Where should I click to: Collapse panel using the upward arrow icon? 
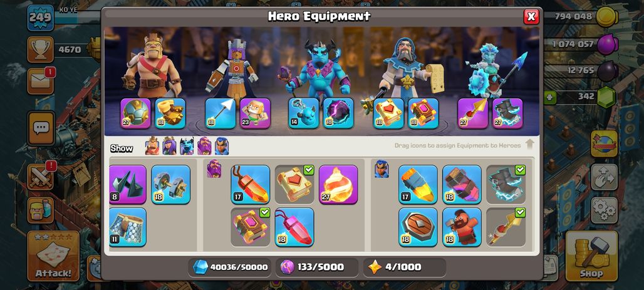point(529,145)
